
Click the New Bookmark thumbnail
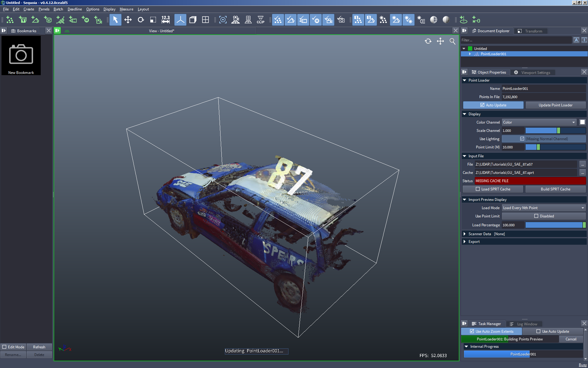(21, 56)
